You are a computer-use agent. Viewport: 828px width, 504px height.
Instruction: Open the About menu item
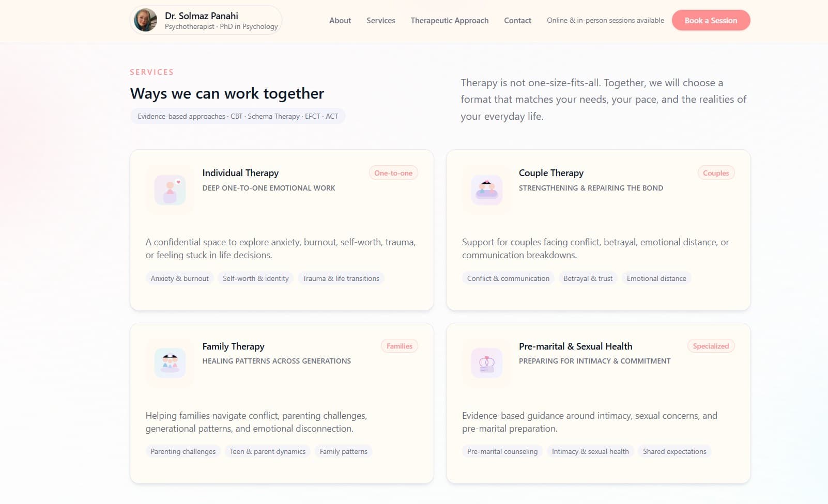tap(340, 21)
